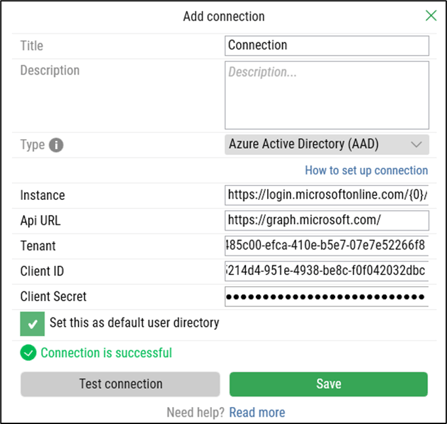Click the Type info icon
447x424 pixels.
(x=56, y=145)
